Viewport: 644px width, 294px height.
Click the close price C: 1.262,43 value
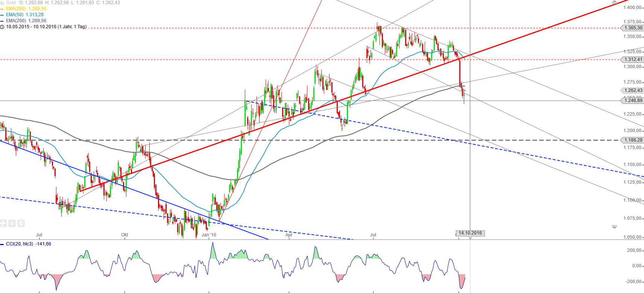[x=108, y=3]
